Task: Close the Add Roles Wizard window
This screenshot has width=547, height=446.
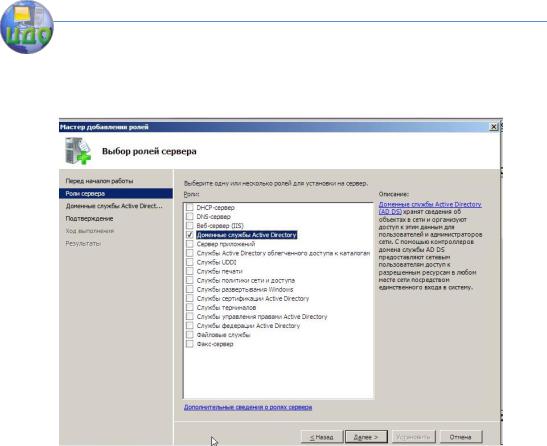Action: 494,127
